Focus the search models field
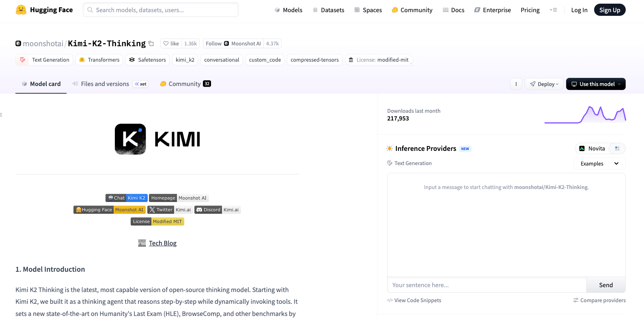 (161, 10)
